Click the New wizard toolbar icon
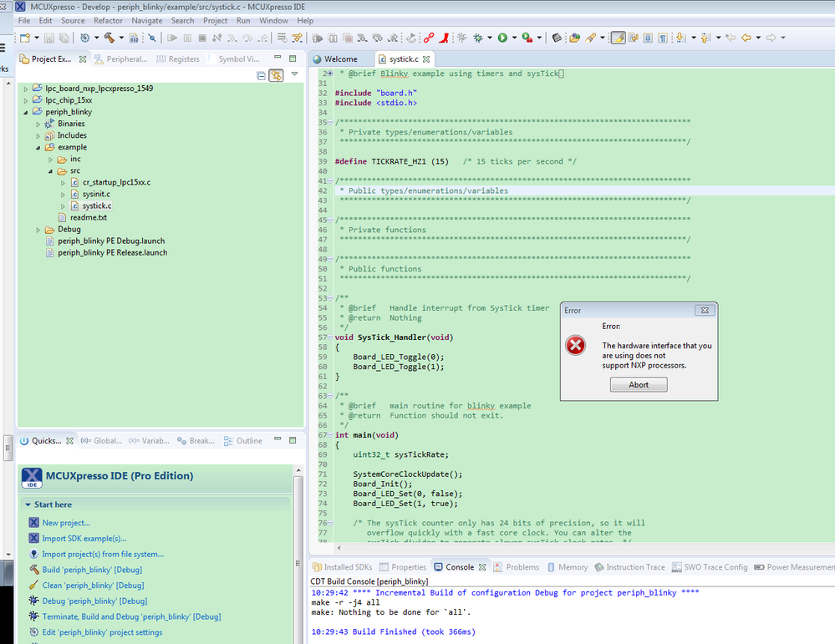 click(25, 38)
